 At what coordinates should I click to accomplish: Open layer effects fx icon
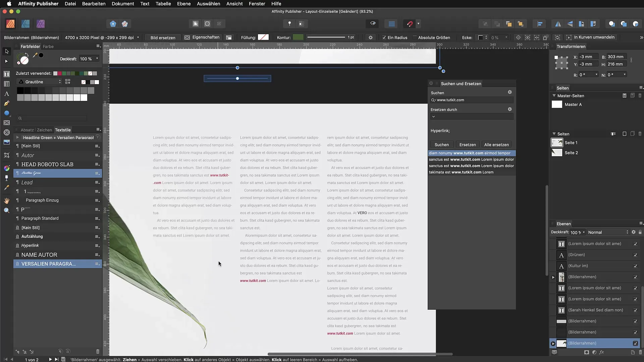coord(602,352)
